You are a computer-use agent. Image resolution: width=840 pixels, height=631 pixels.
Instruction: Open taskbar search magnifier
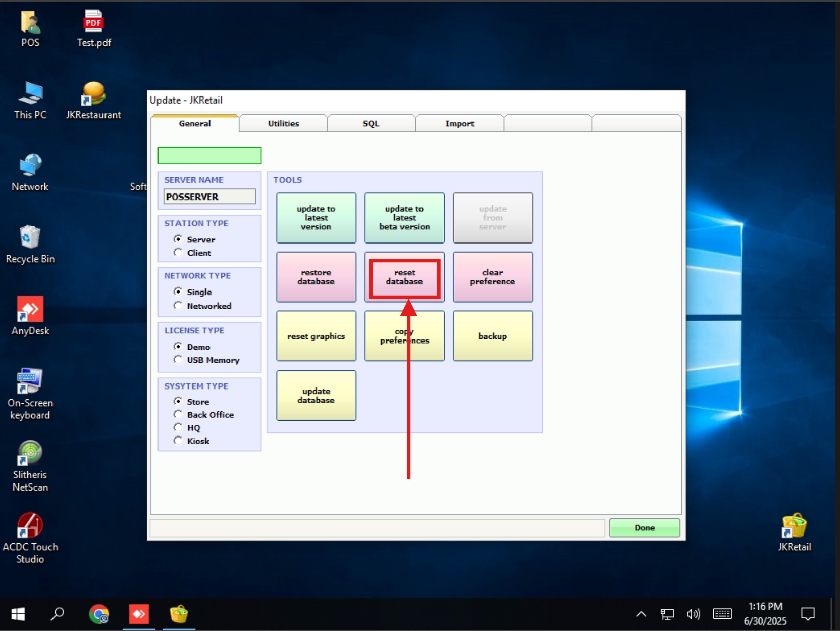tap(58, 614)
